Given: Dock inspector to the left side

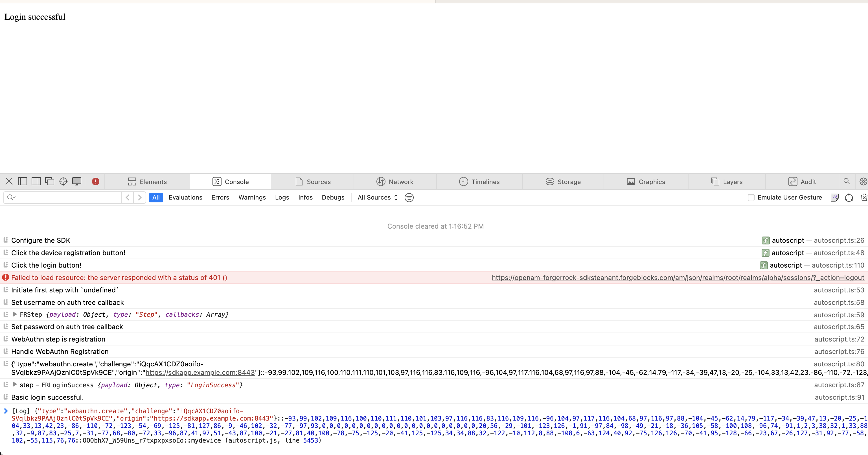Looking at the screenshot, I should (23, 181).
